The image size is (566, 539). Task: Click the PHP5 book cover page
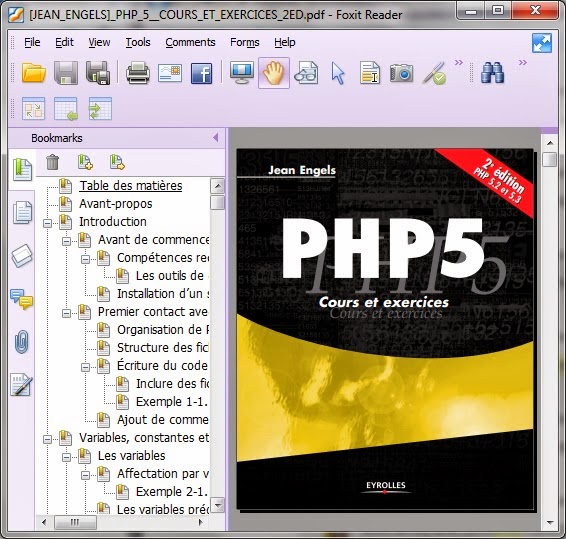[384, 329]
